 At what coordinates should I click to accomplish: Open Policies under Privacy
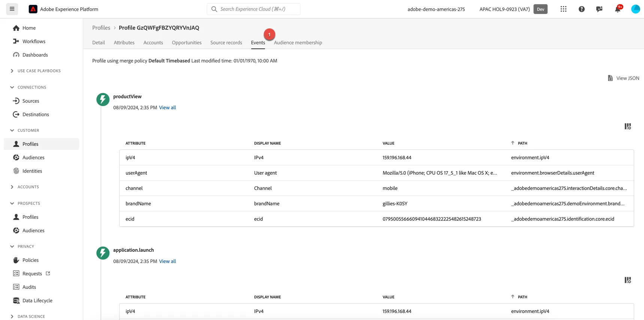[x=30, y=260]
